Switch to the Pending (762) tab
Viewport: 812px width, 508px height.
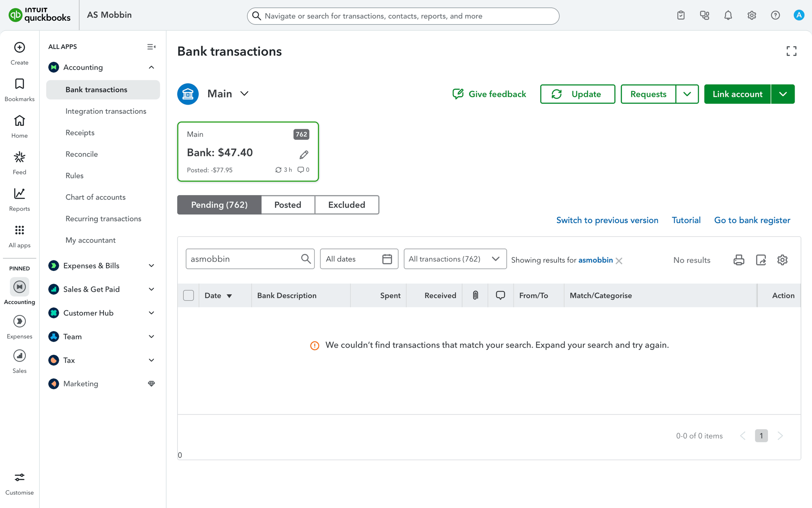click(x=219, y=205)
